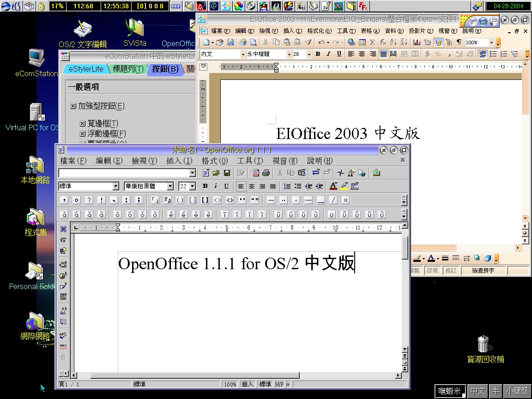
Task: Open the 表格(A) menu in EIOffice
Action: click(x=370, y=31)
